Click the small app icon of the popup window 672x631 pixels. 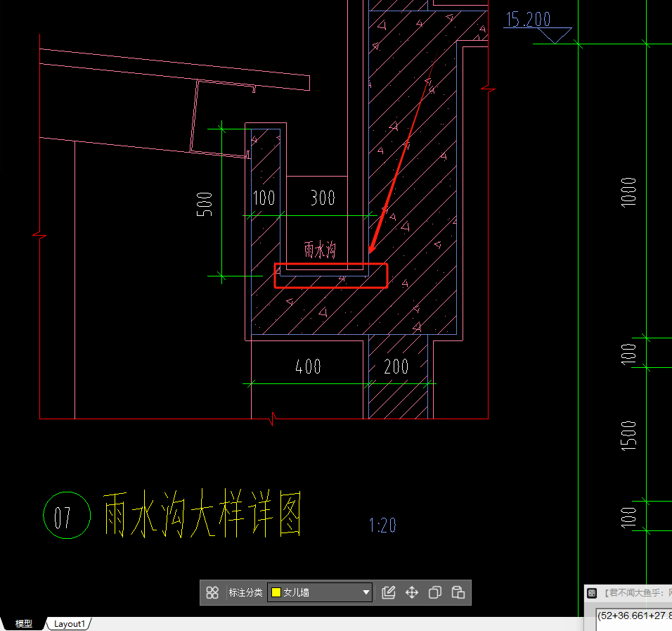[592, 593]
